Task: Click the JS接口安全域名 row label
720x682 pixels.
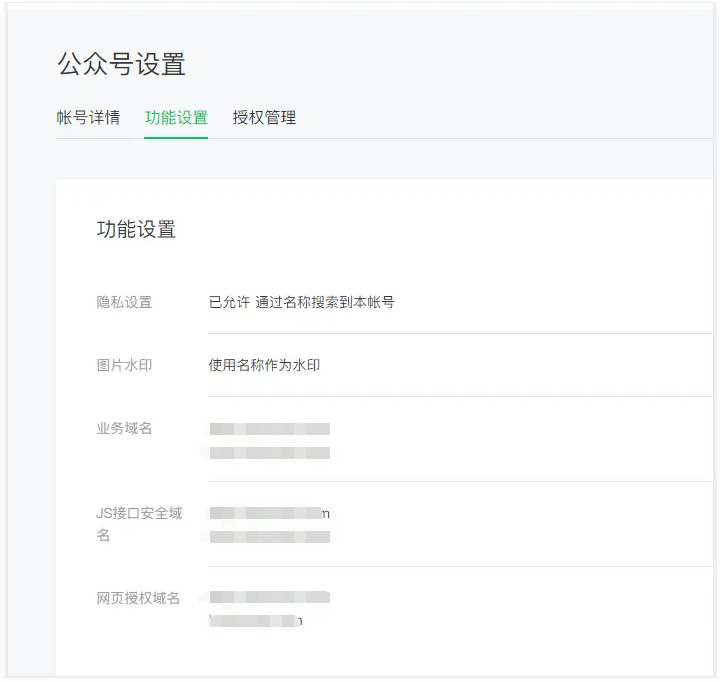Action: 139,524
